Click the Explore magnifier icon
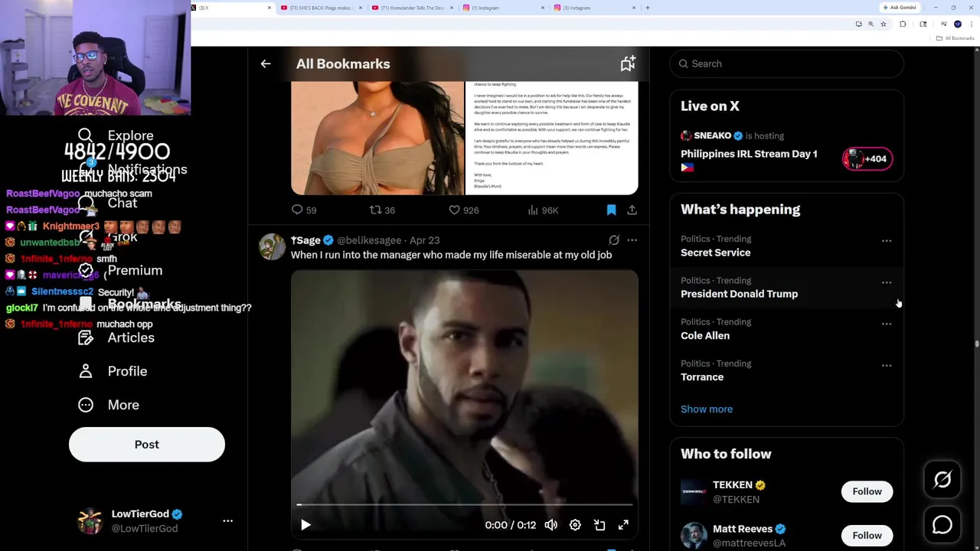 pyautogui.click(x=86, y=135)
